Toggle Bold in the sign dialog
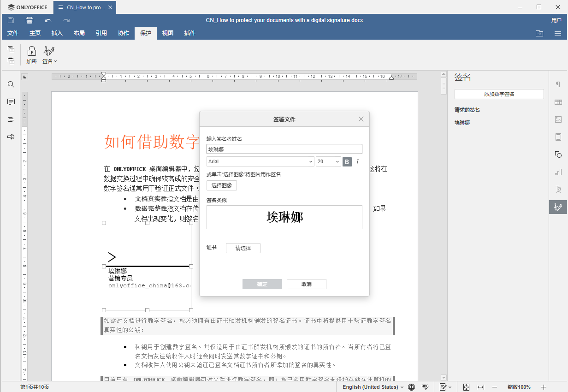This screenshot has width=568, height=392. [347, 162]
